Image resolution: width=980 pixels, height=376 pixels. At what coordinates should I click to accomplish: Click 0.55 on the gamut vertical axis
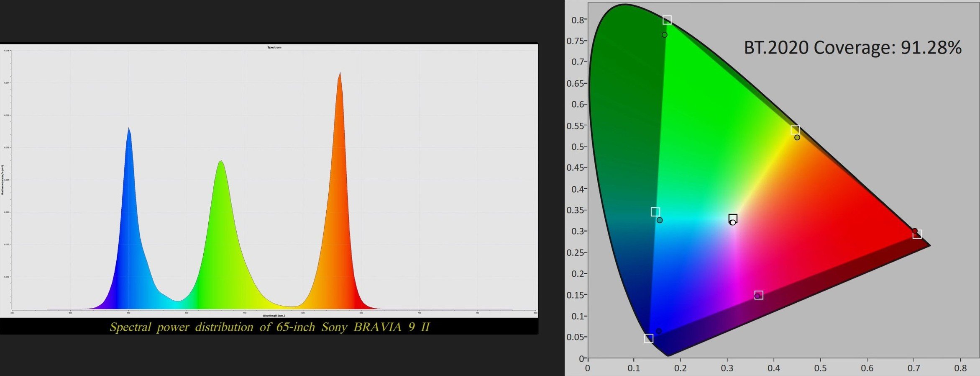[x=576, y=126]
